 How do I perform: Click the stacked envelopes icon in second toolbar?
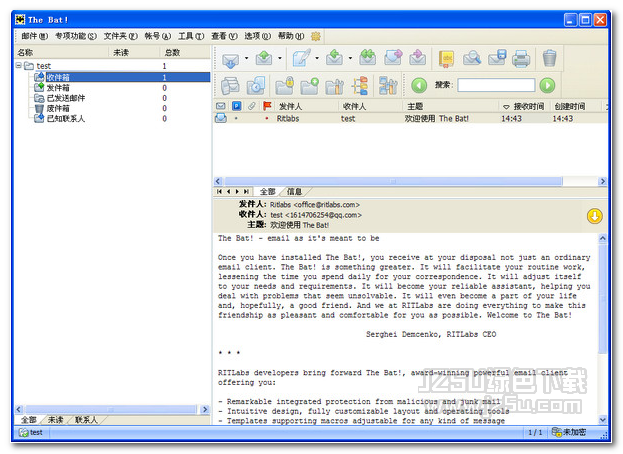[x=230, y=85]
